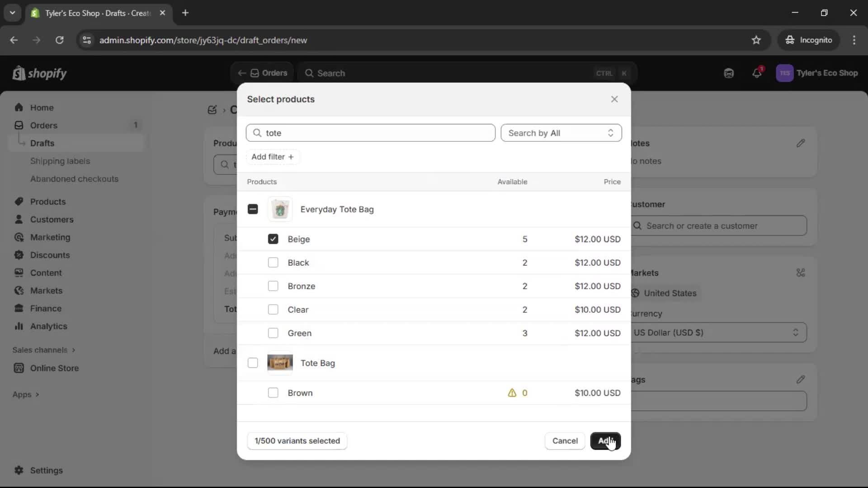868x488 pixels.
Task: Open the Analytics section in the sidebar
Action: coord(48,326)
